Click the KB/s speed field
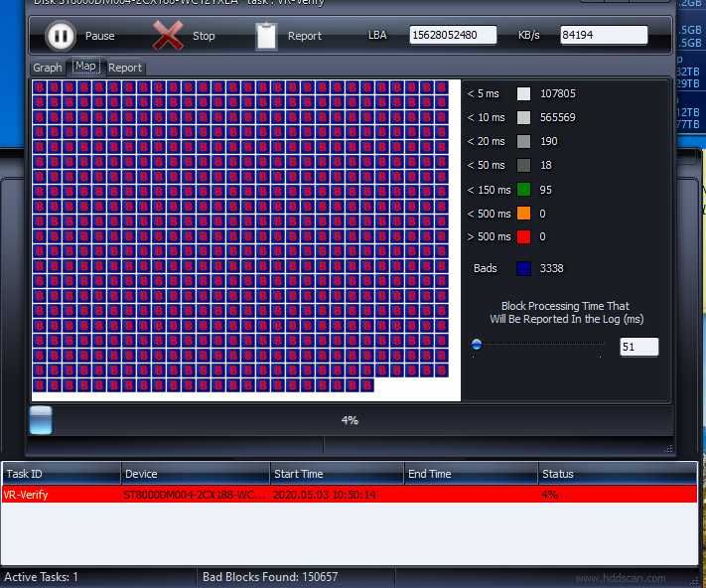The width and height of the screenshot is (706, 588). 604,35
